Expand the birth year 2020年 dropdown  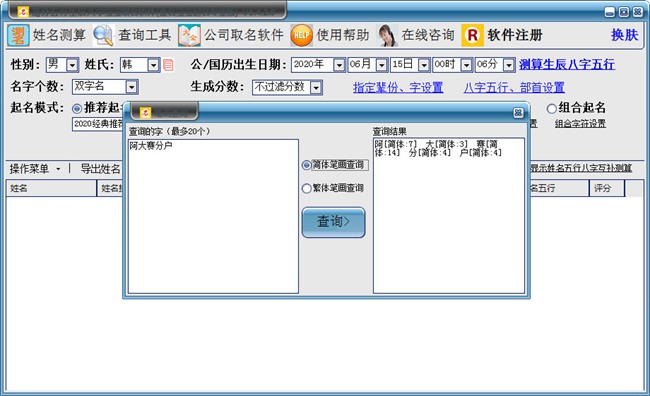(x=339, y=65)
